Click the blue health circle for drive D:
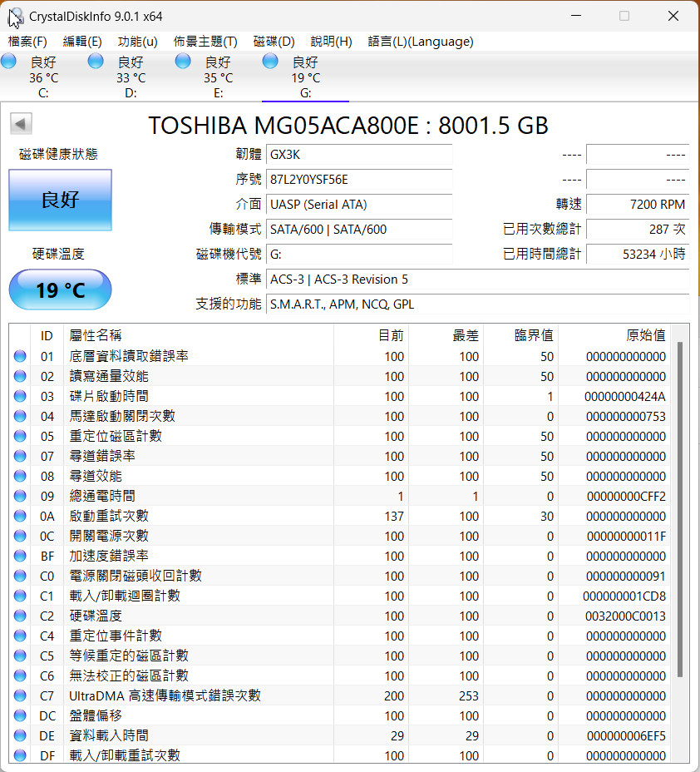Viewport: 700px width, 772px height. (x=96, y=60)
